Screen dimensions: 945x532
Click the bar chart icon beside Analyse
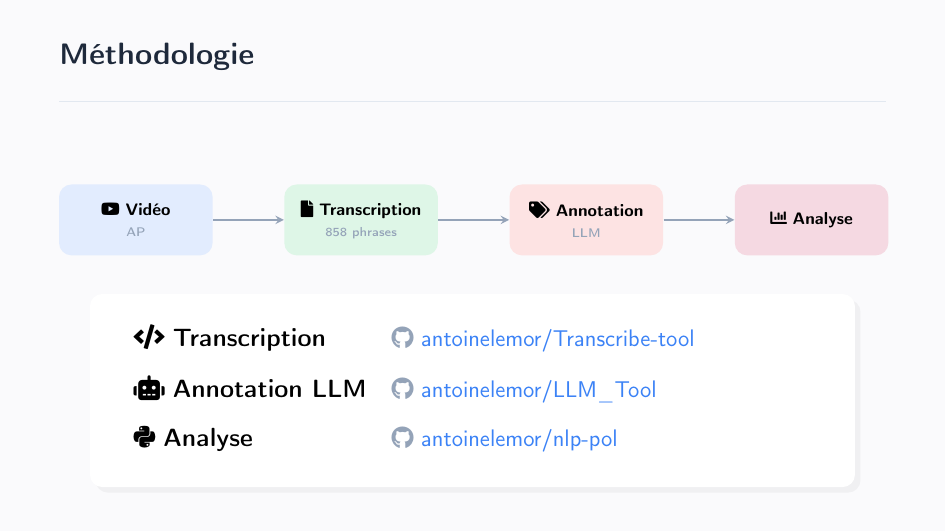tap(778, 218)
